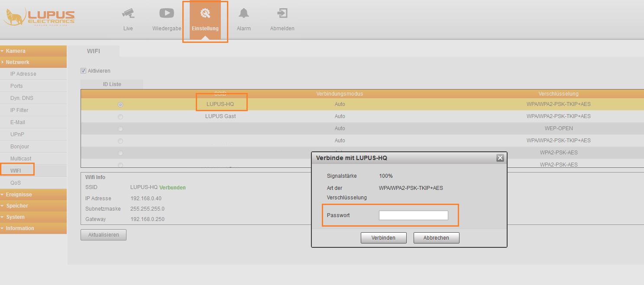Expand the System section

point(33,217)
